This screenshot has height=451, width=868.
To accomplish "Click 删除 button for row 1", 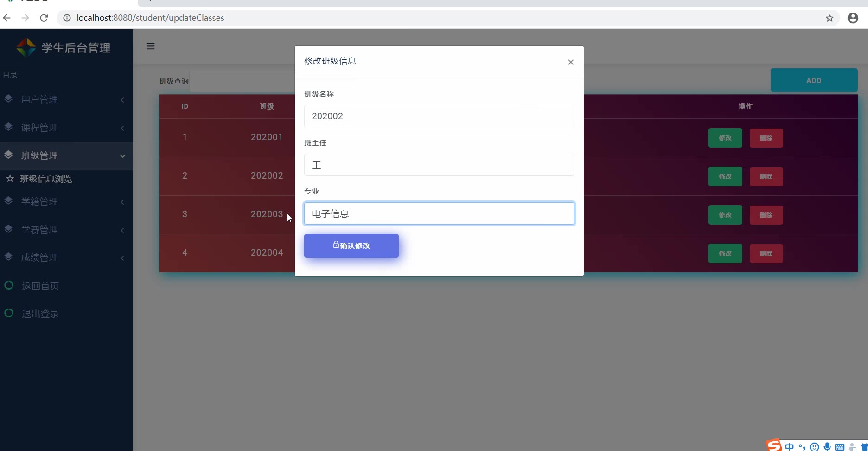I will click(x=766, y=138).
